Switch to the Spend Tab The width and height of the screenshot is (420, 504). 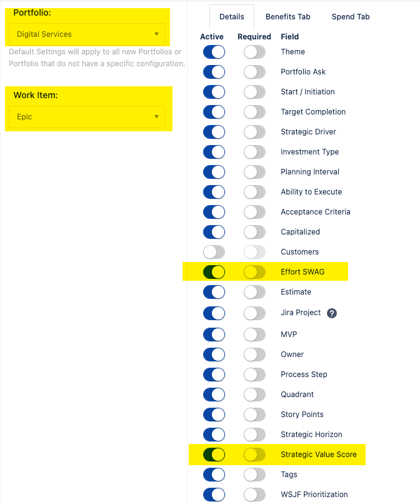350,17
